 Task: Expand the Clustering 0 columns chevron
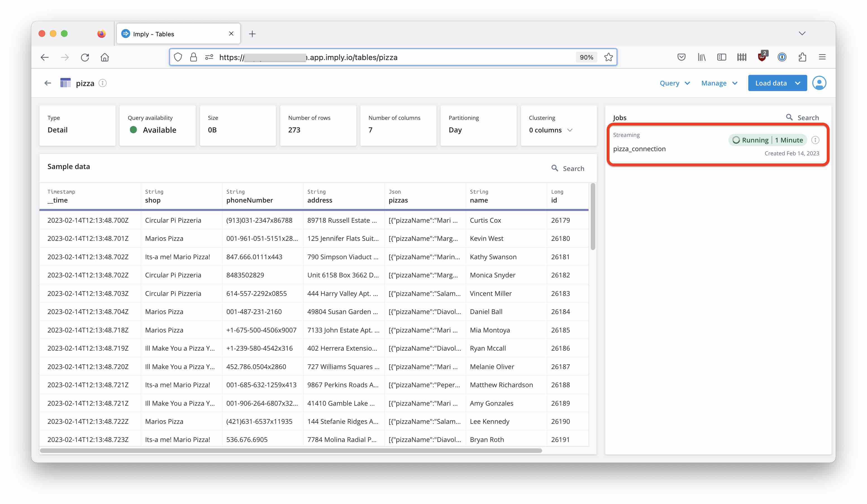click(570, 130)
